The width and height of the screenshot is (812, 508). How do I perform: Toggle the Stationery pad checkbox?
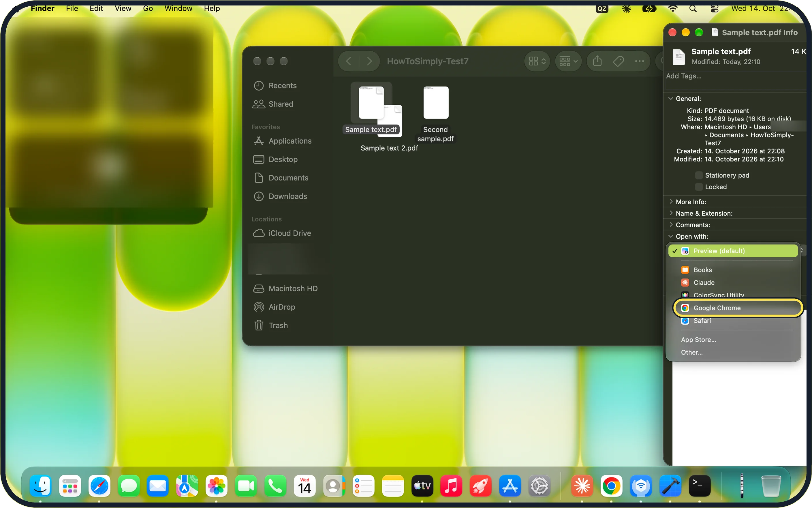coord(699,175)
